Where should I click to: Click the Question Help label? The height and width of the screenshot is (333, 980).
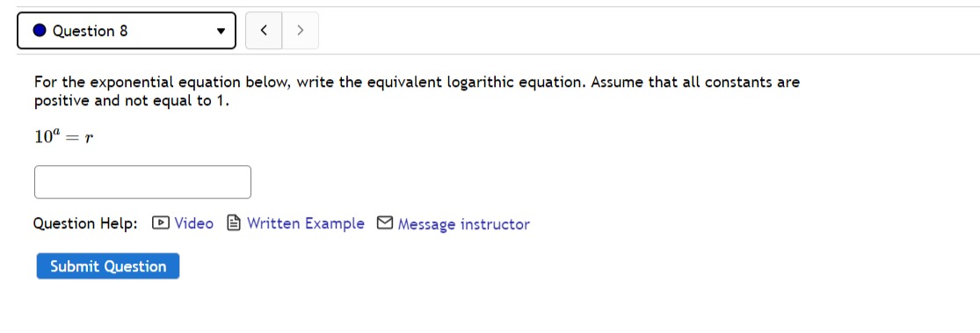click(85, 224)
